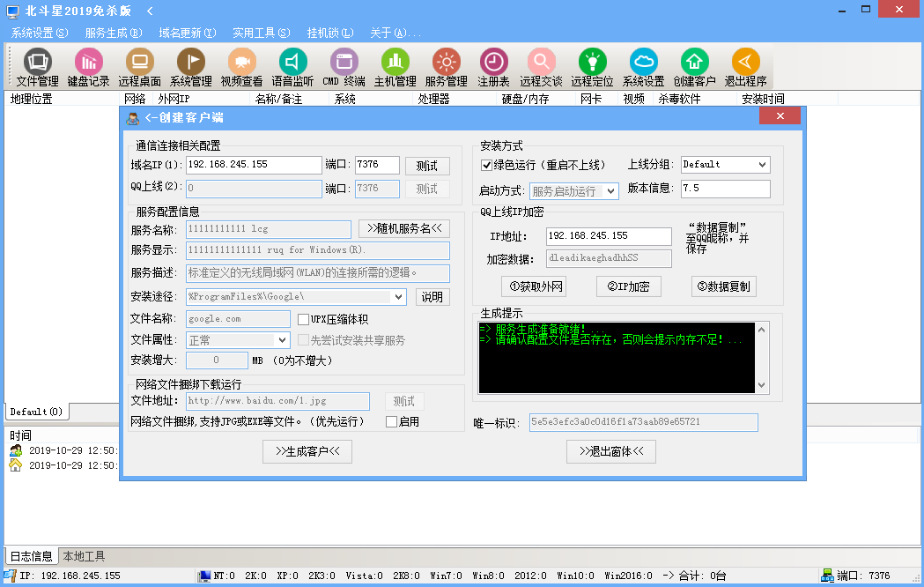Open the 实用工具 menu
Viewport: 924px width, 587px height.
coord(261,33)
